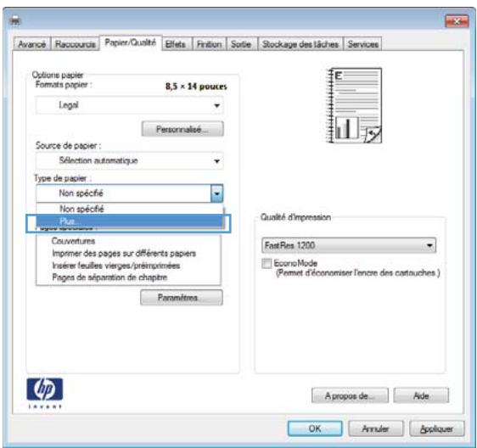477x448 pixels.
Task: Select the highlighted Plus... list option
Action: pos(129,221)
